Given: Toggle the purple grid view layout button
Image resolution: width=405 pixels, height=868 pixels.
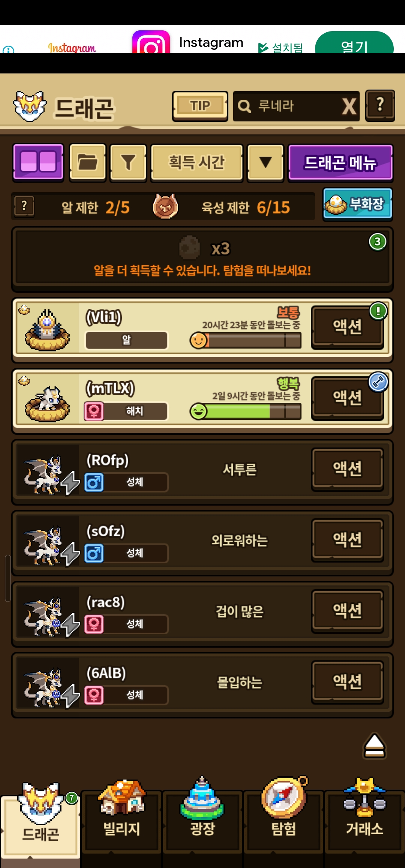Looking at the screenshot, I should pos(38,163).
